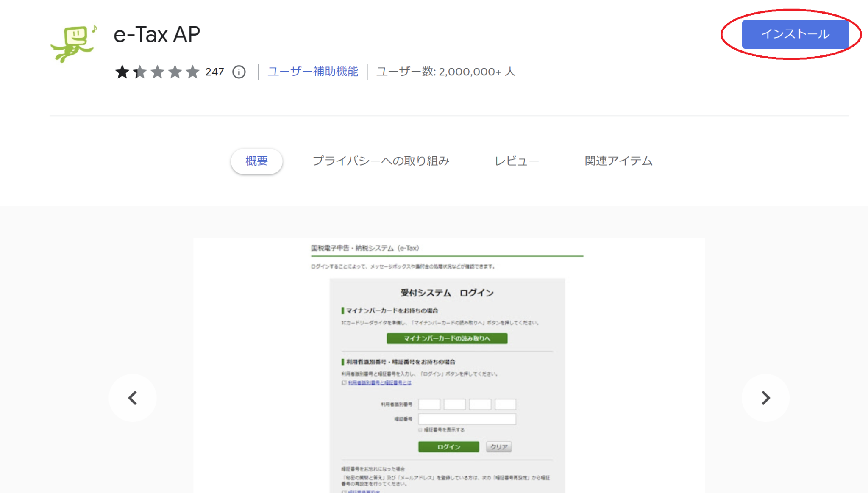The image size is (868, 493).
Task: Enable the 暗証番号を表示する checkbox
Action: (420, 429)
